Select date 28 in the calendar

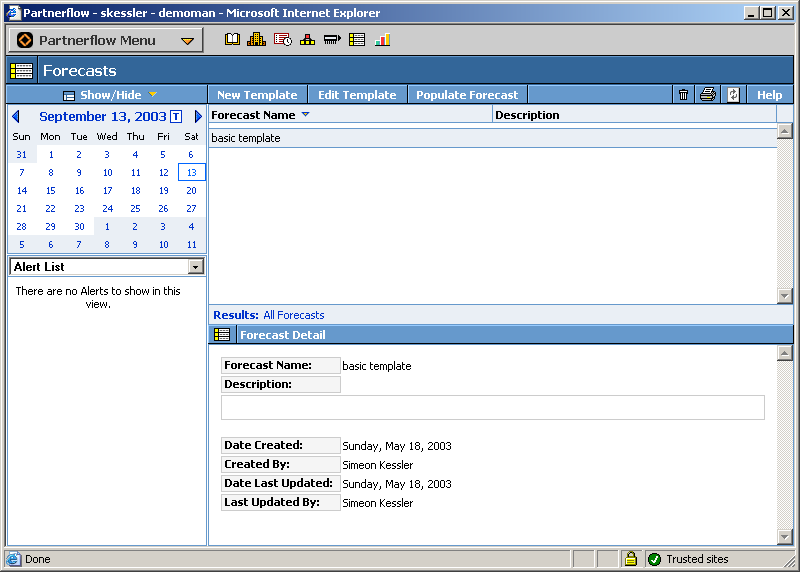[x=21, y=227]
